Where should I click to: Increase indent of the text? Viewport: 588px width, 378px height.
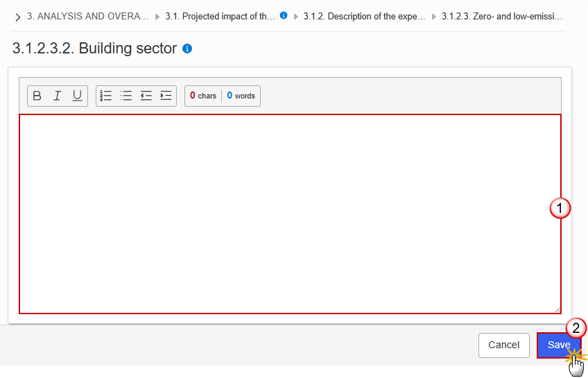pyautogui.click(x=166, y=96)
